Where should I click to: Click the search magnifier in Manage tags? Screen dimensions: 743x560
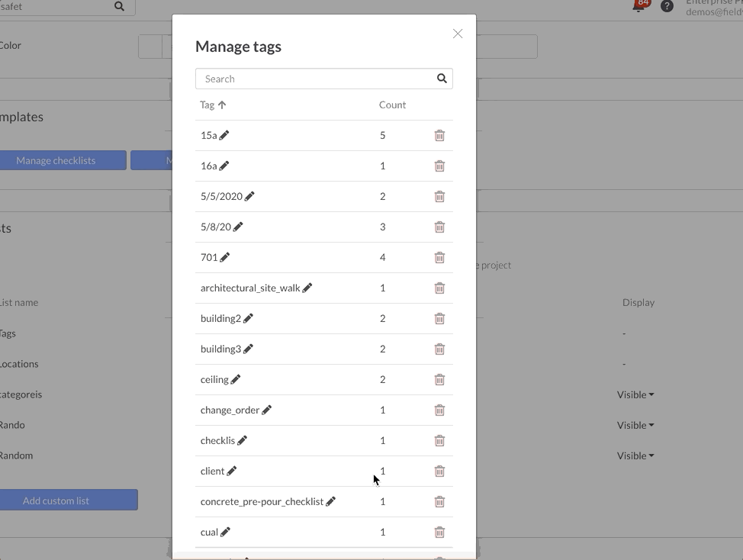coord(442,79)
